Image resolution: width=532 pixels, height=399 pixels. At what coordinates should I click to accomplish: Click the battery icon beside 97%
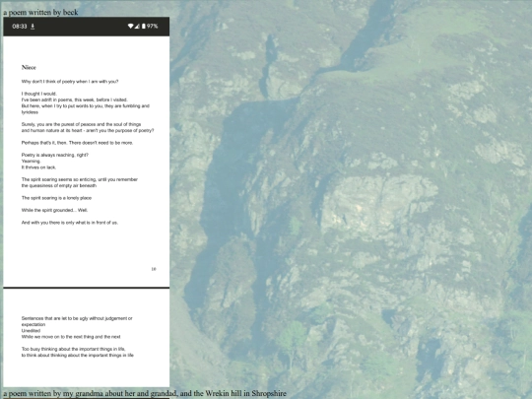click(x=144, y=27)
